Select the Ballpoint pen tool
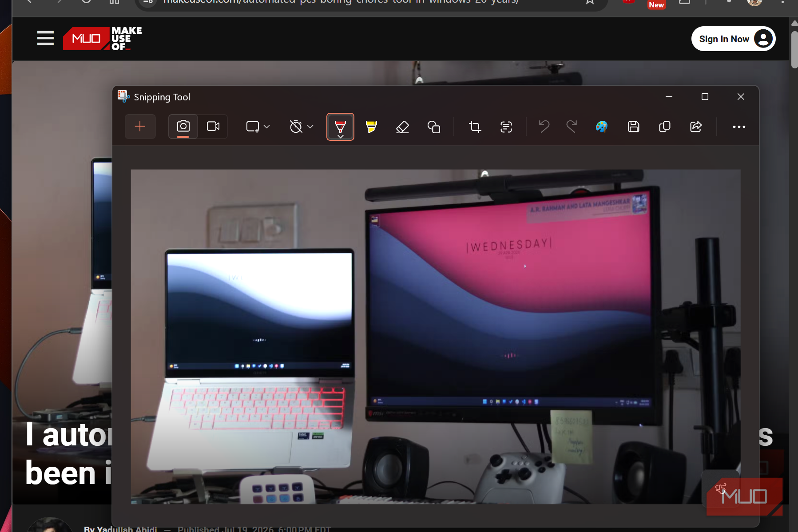Viewport: 798px width, 532px height. click(340, 127)
